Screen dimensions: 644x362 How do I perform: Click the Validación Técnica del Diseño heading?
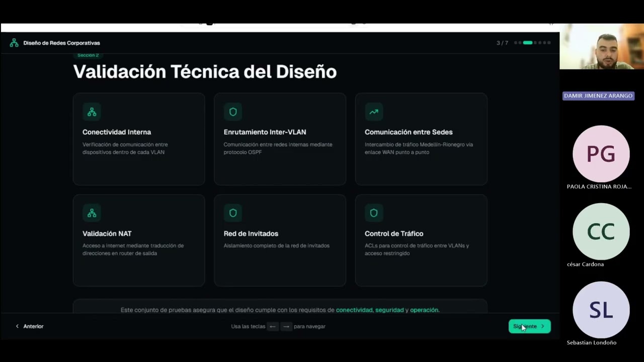[205, 72]
